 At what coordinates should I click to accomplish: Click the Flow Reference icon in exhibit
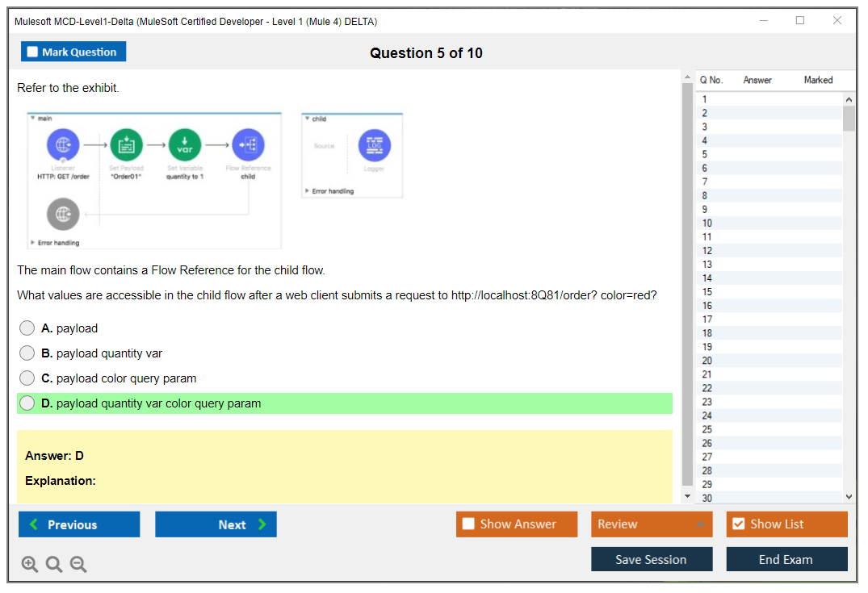pyautogui.click(x=248, y=145)
